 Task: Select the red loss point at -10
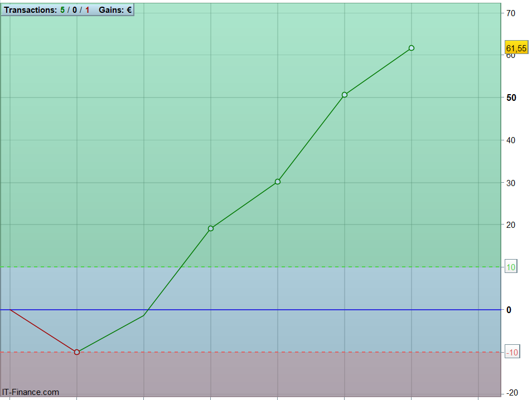pyautogui.click(x=77, y=352)
